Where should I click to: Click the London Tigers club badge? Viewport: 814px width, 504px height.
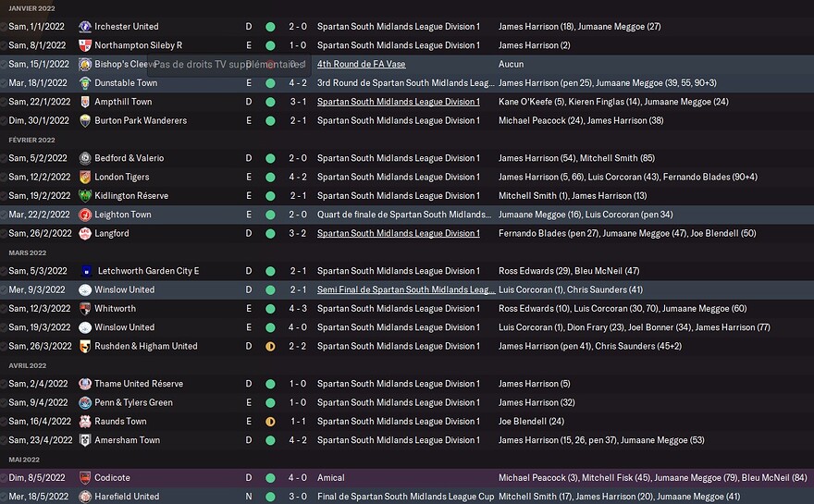[x=85, y=177]
